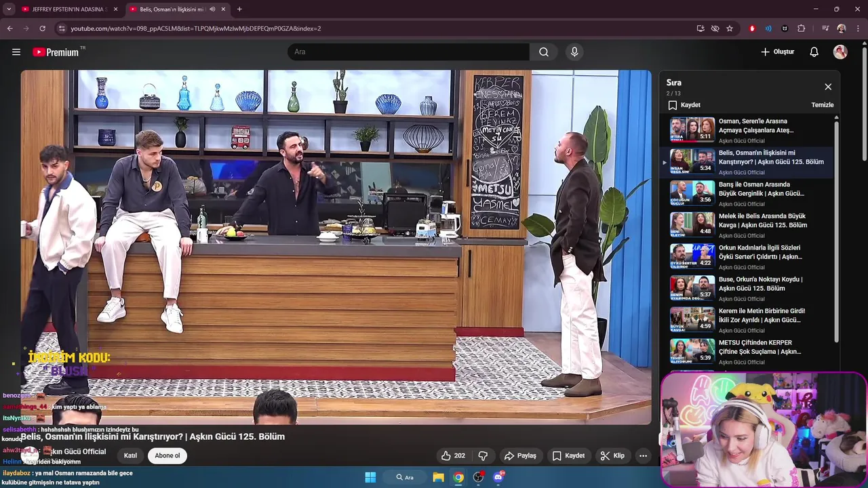The image size is (868, 488).
Task: Subscribe with Abone ol button
Action: click(x=167, y=455)
